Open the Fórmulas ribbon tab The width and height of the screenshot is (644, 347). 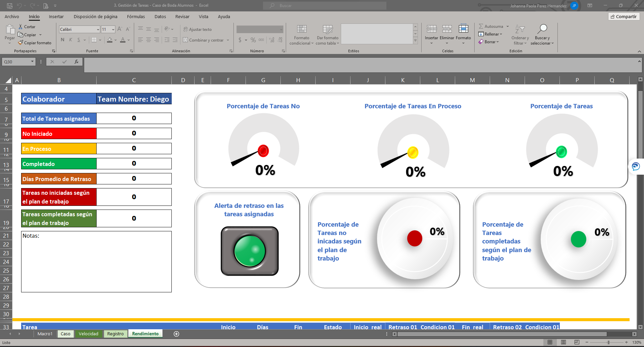coord(136,16)
